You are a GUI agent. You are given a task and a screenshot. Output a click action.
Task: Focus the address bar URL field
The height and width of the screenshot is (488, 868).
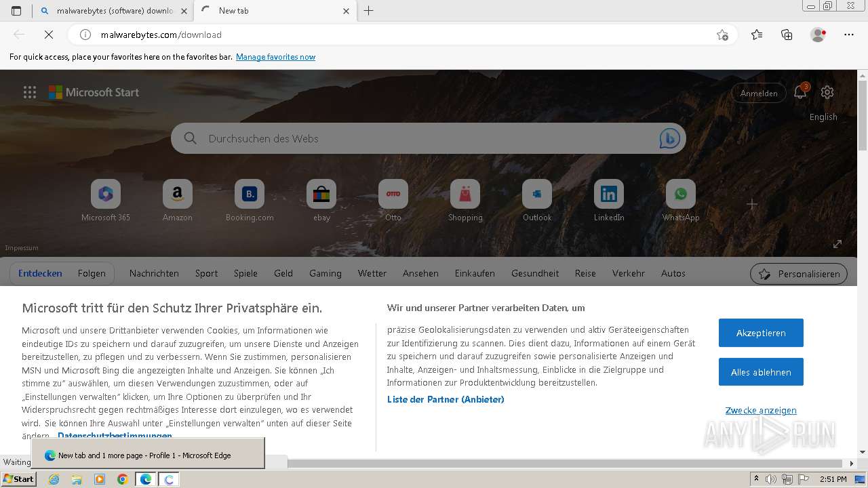tap(403, 35)
